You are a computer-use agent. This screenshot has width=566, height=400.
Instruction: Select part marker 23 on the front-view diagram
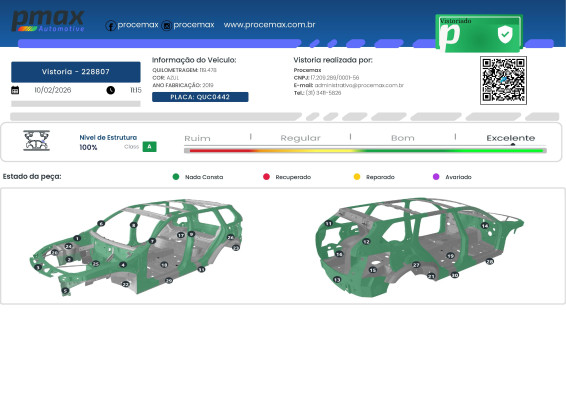236,248
